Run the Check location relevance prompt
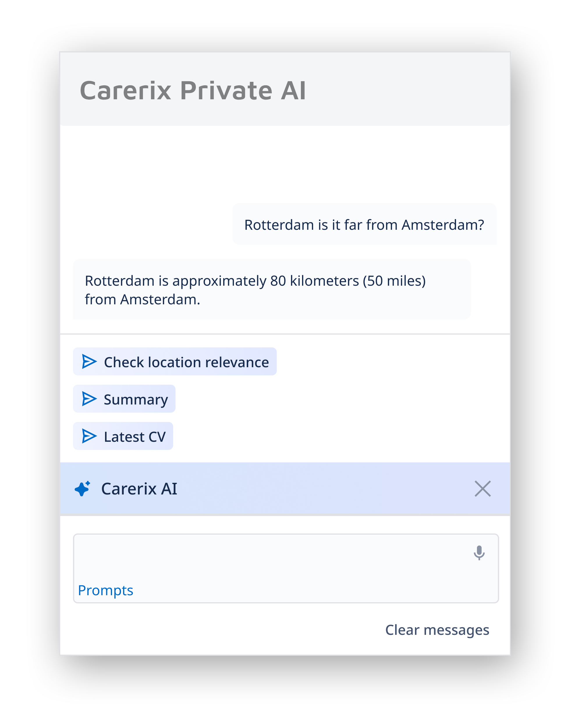This screenshot has width=582, height=728. pos(186,362)
